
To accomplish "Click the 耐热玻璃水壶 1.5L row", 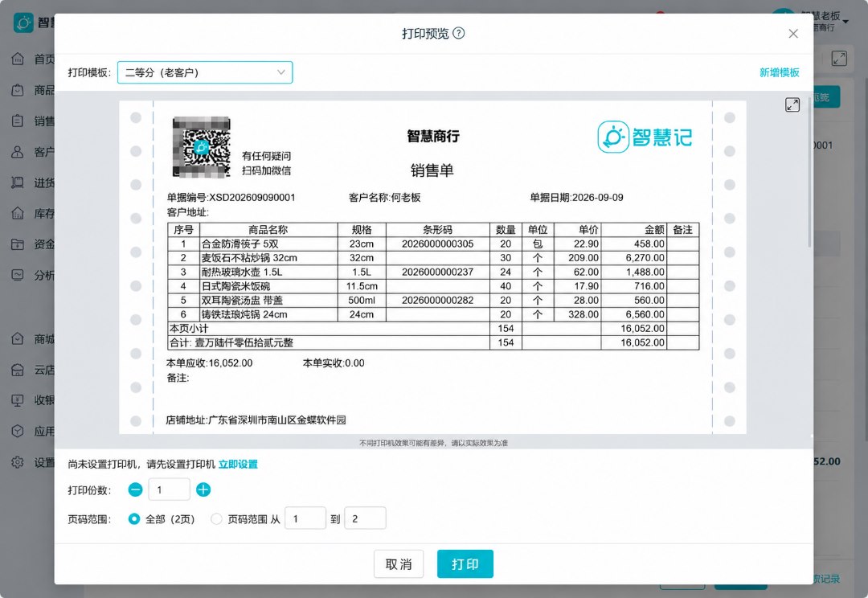I will click(x=433, y=272).
